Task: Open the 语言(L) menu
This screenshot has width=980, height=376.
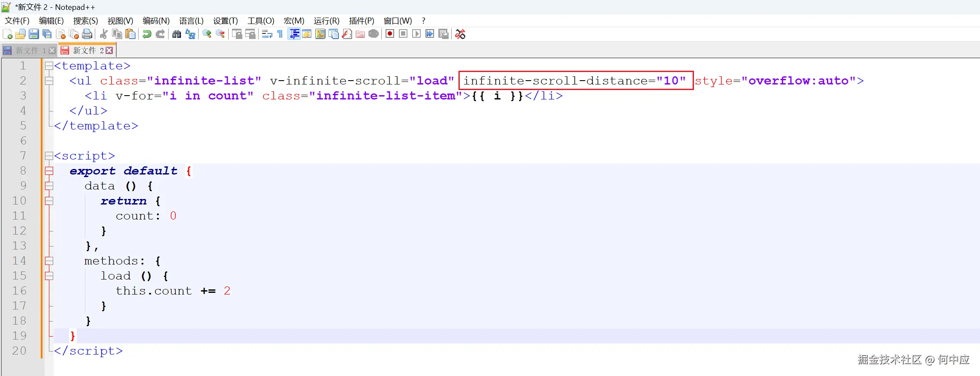Action: click(191, 21)
